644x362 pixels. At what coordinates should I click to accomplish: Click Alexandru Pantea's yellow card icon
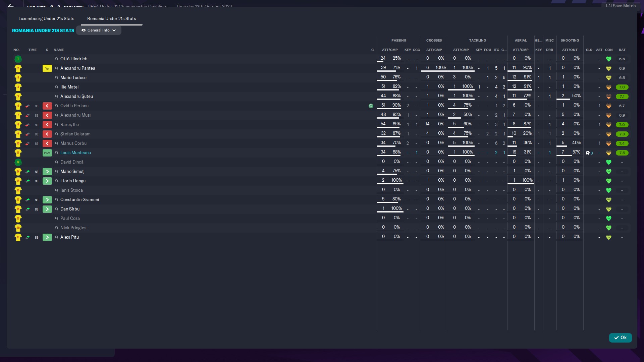click(47, 68)
